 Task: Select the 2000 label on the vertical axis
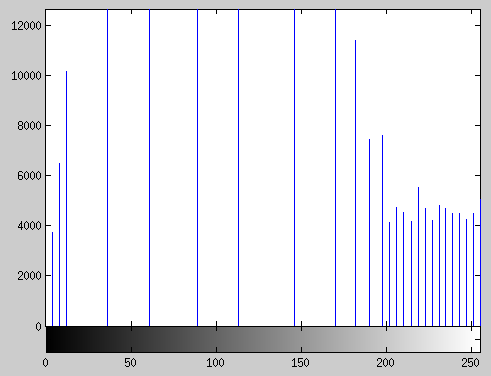pyautogui.click(x=29, y=276)
